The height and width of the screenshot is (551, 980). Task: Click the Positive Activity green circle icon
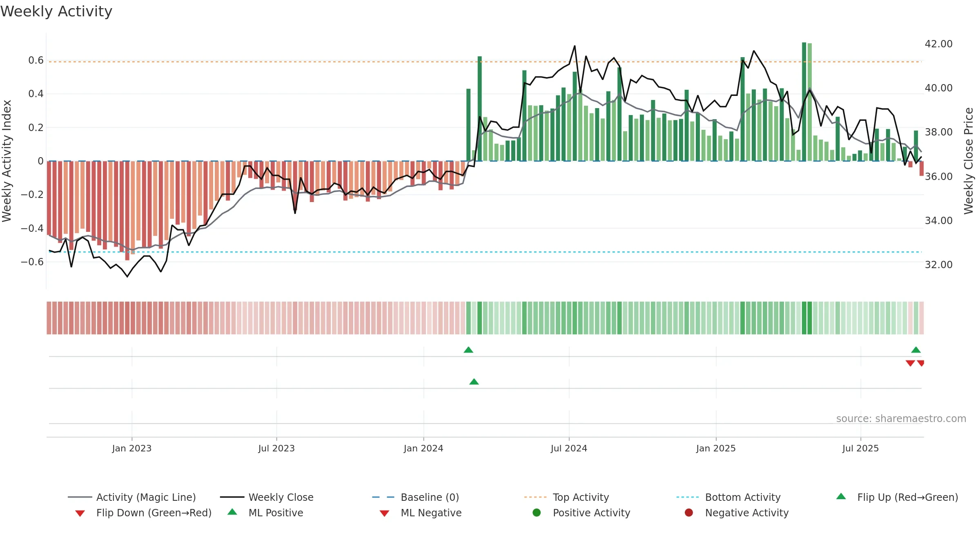(x=537, y=513)
